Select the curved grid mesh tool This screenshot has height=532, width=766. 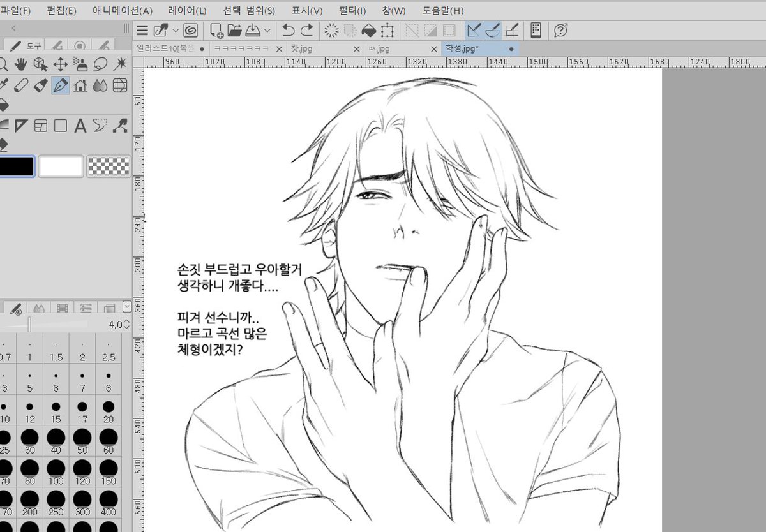[120, 84]
